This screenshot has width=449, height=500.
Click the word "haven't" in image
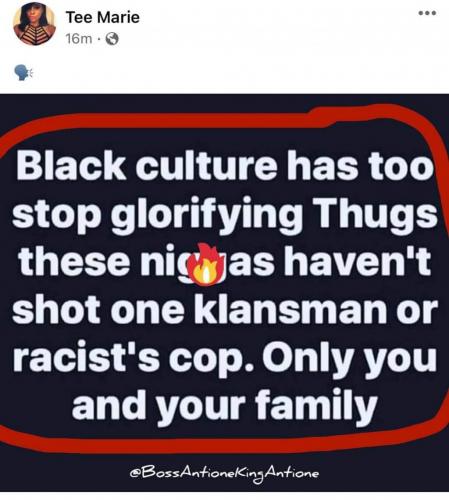357,261
